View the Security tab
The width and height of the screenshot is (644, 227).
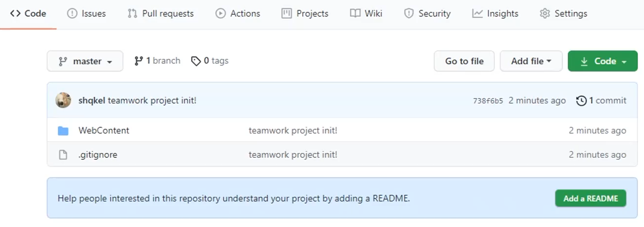(x=427, y=14)
